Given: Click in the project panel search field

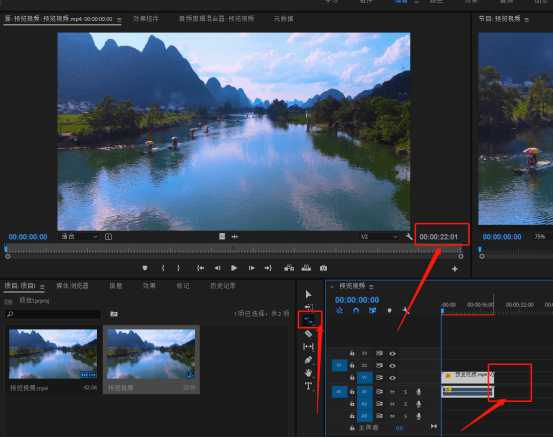Looking at the screenshot, I should pos(53,314).
